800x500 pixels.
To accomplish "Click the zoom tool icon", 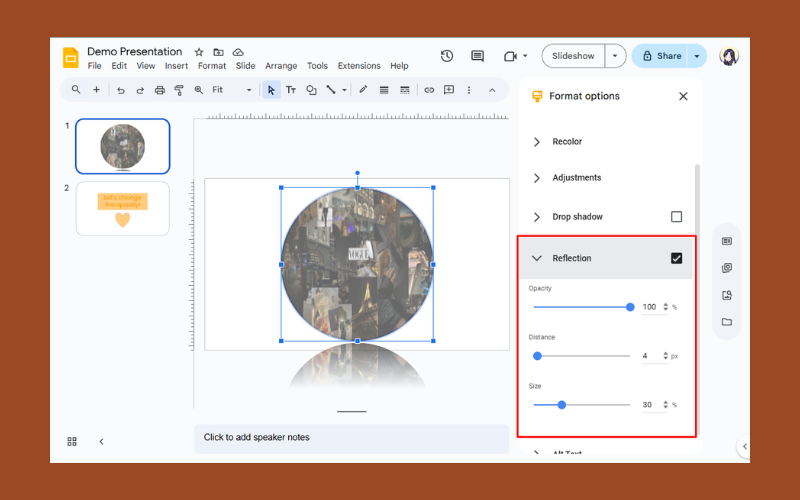I will [198, 90].
